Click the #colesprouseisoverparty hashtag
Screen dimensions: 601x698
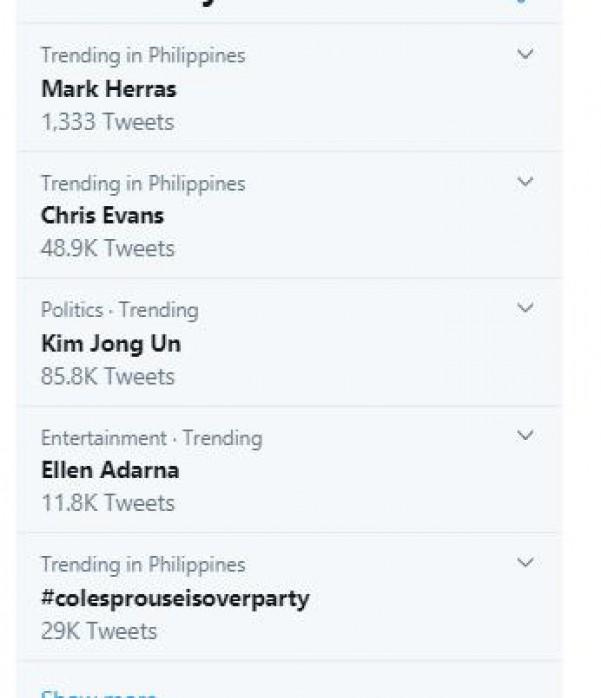coord(175,598)
